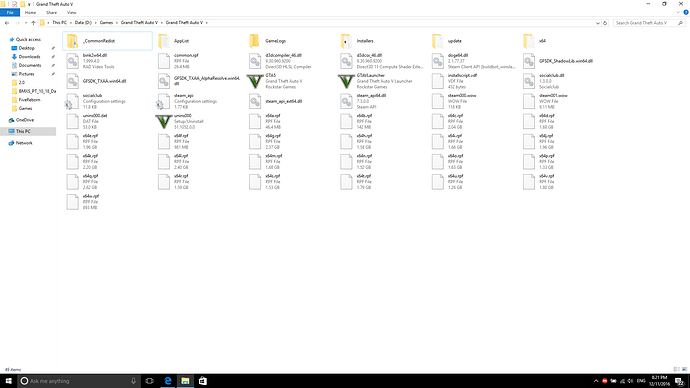Viewport: 690px width, 388px height.
Task: Select the bink2w64.dll file icon
Action: [73, 61]
